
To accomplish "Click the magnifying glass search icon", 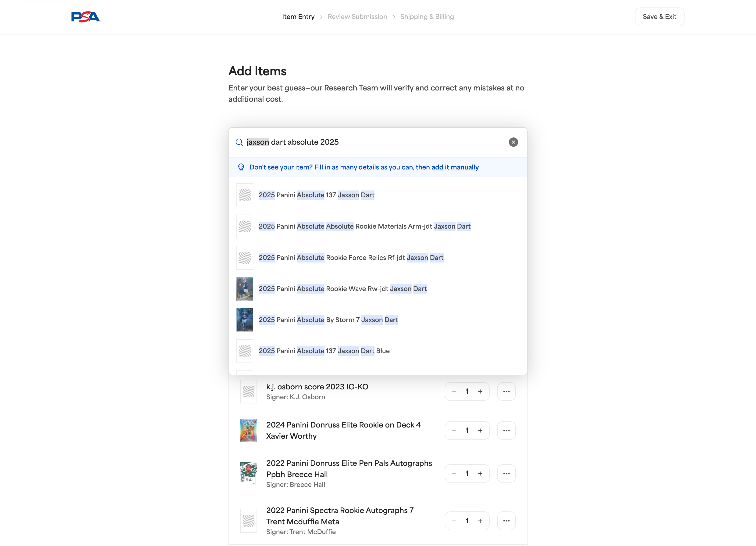I will pyautogui.click(x=239, y=142).
